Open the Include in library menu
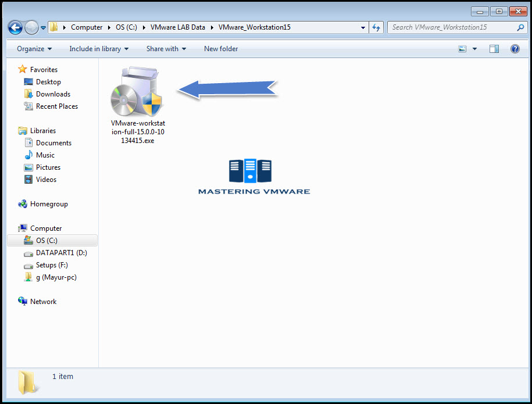This screenshot has width=532, height=404. (99, 49)
